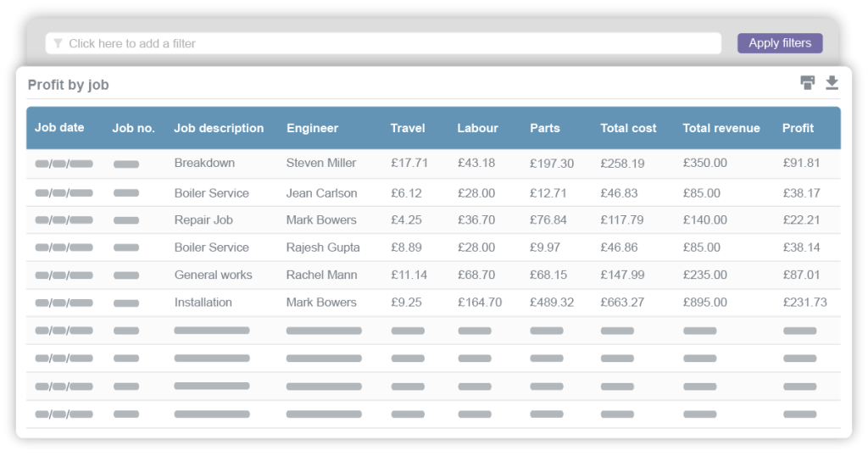The image size is (868, 456).
Task: Click travel cost £11.14
Action: point(409,275)
